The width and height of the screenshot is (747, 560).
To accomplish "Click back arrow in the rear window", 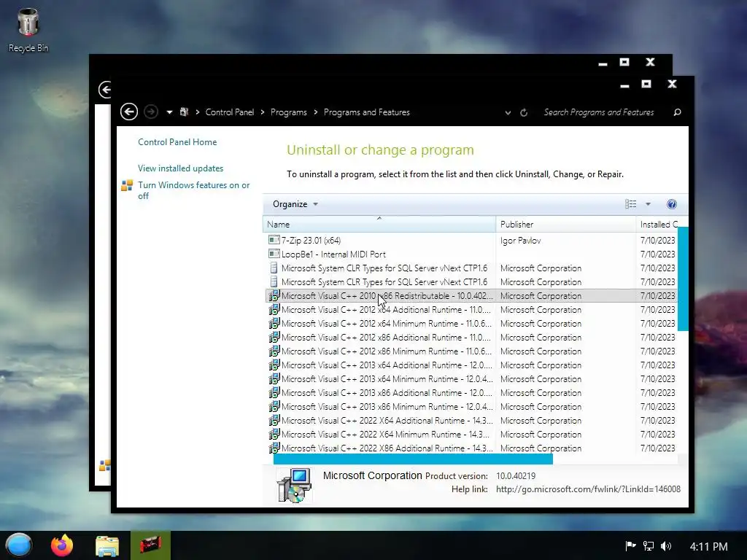I will [105, 89].
